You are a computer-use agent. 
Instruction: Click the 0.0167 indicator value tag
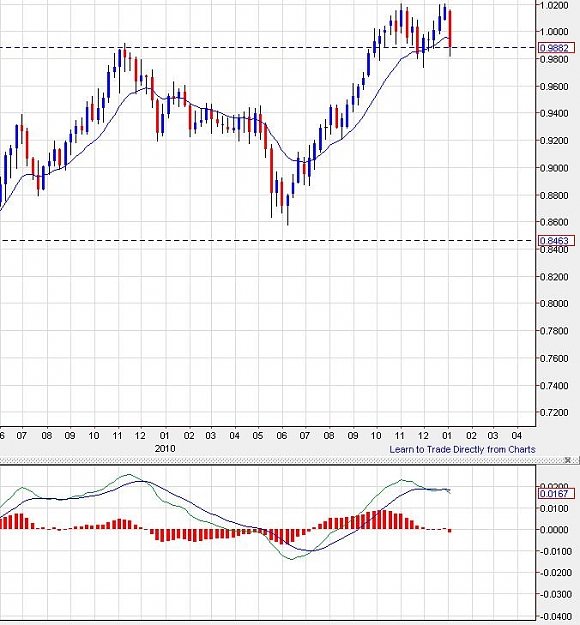pyautogui.click(x=556, y=493)
